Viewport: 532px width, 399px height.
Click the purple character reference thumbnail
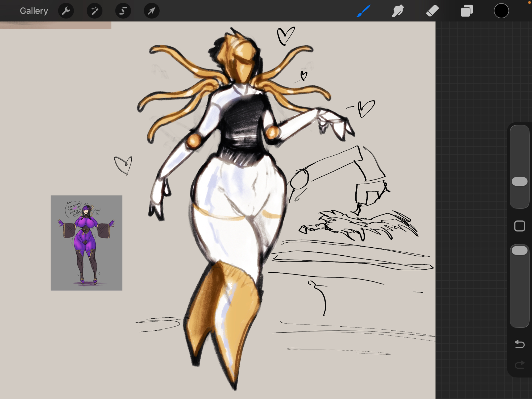point(86,243)
